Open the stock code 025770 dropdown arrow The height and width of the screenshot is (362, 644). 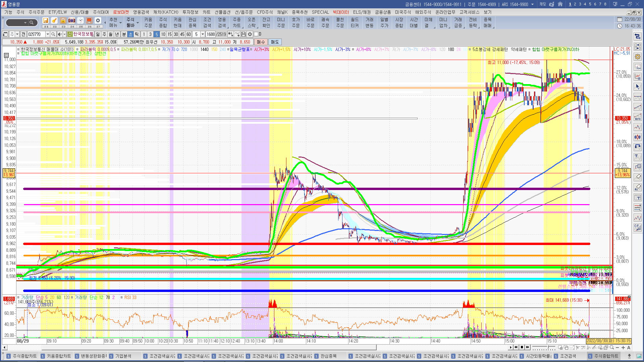click(x=48, y=34)
